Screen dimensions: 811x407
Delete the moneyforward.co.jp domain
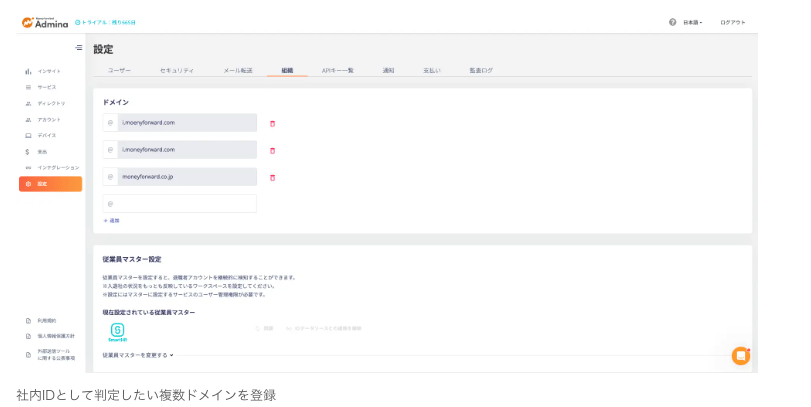coord(273,177)
